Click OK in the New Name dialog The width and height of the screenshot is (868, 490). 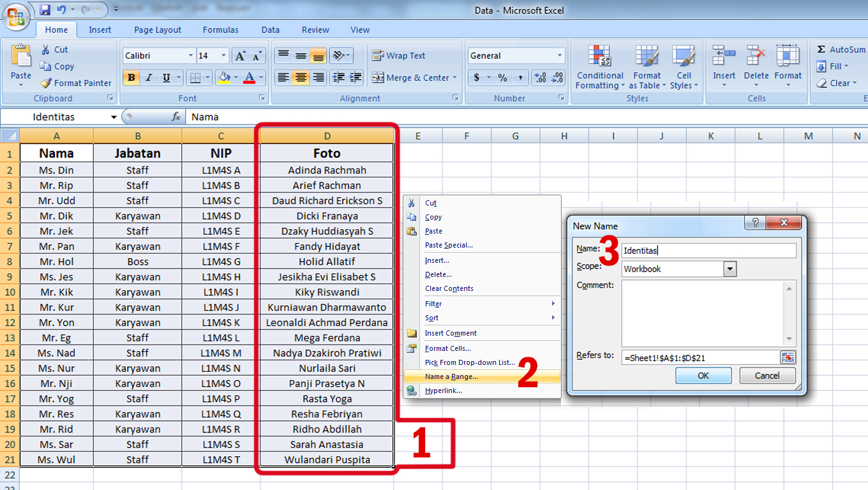pos(703,376)
